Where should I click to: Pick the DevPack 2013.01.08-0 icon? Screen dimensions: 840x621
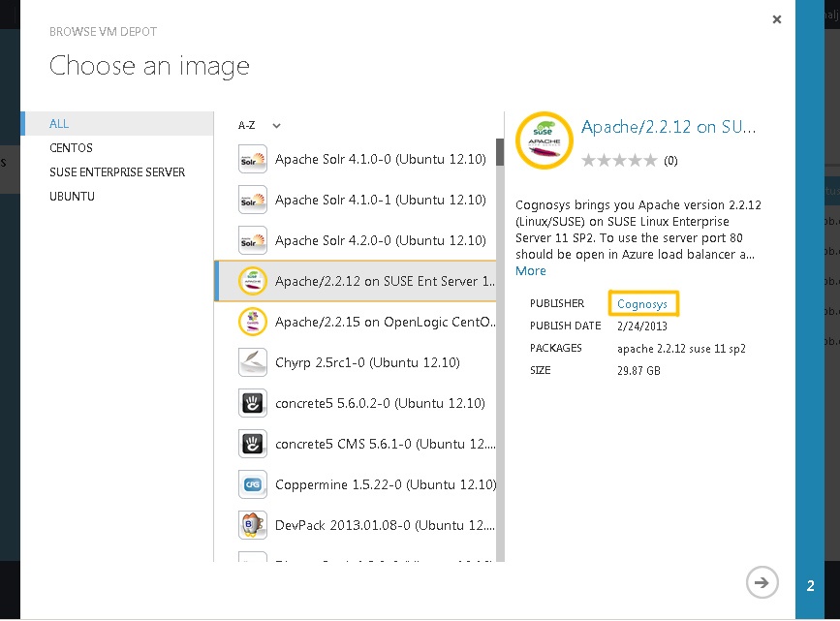[252, 526]
